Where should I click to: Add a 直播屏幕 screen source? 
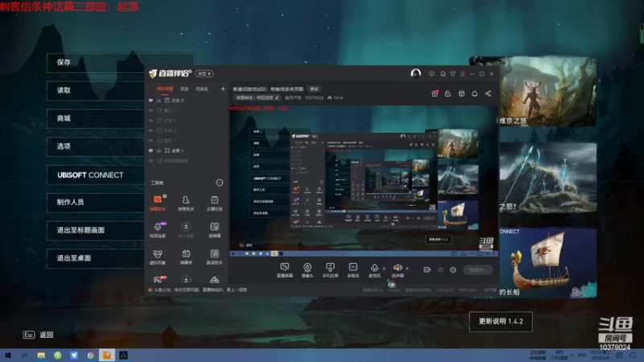[284, 270]
